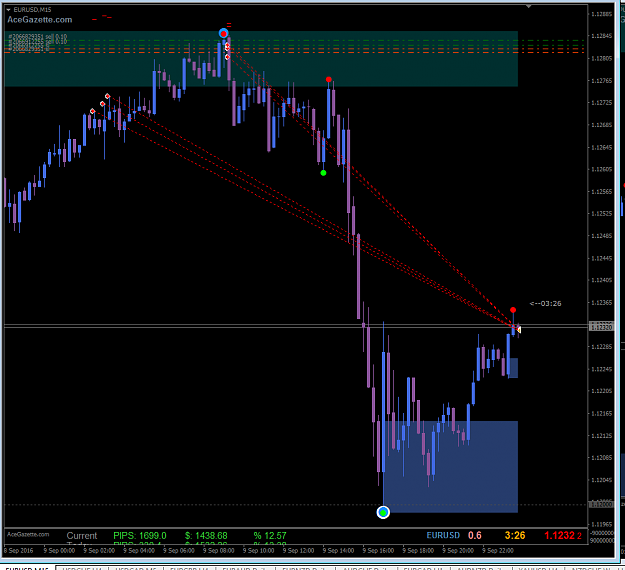The image size is (625, 570).
Task: Click the topmost red diamond trade marker near 02:00
Action: click(x=107, y=96)
